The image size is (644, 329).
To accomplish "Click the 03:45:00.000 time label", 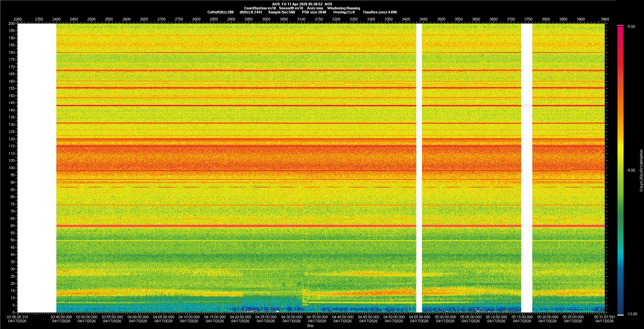I will tap(61, 317).
